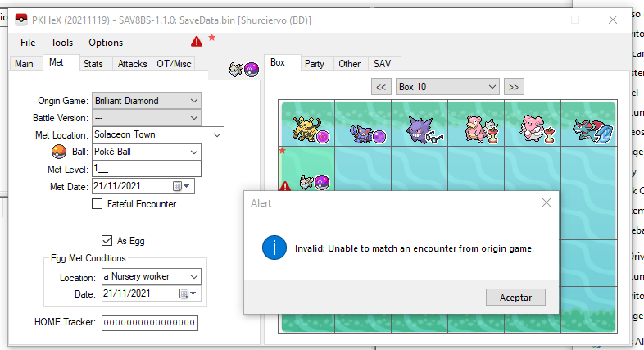Click the red shiny star icon near the menu bar

[x=212, y=38]
